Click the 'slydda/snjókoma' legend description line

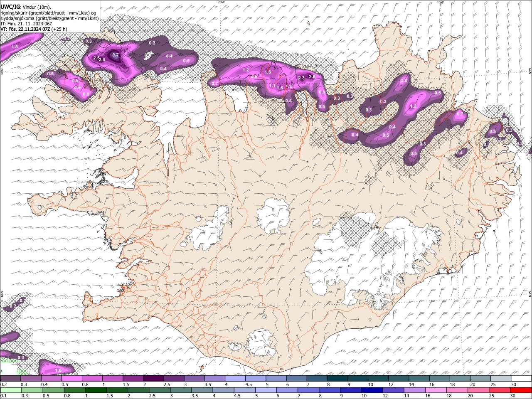point(49,18)
